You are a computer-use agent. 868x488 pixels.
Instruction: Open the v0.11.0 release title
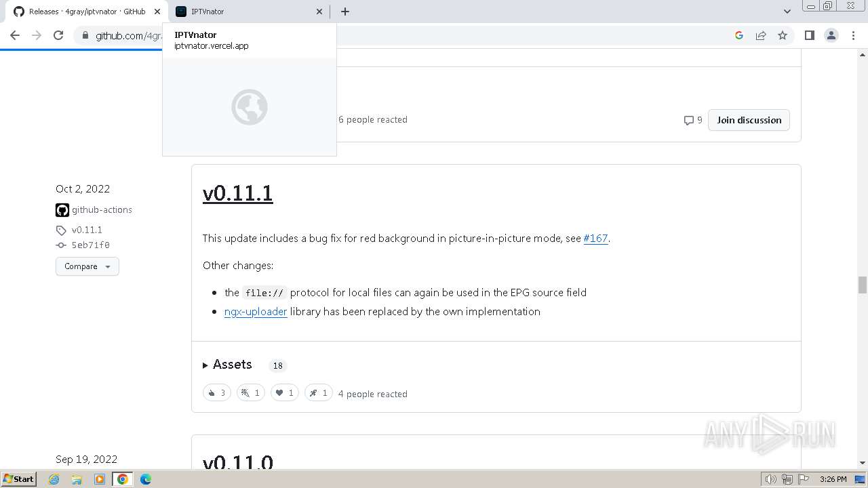(x=237, y=462)
